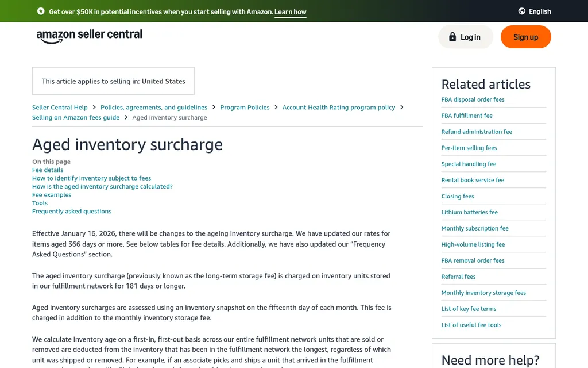
Task: Go to Program Policies breadcrumb
Action: 245,107
